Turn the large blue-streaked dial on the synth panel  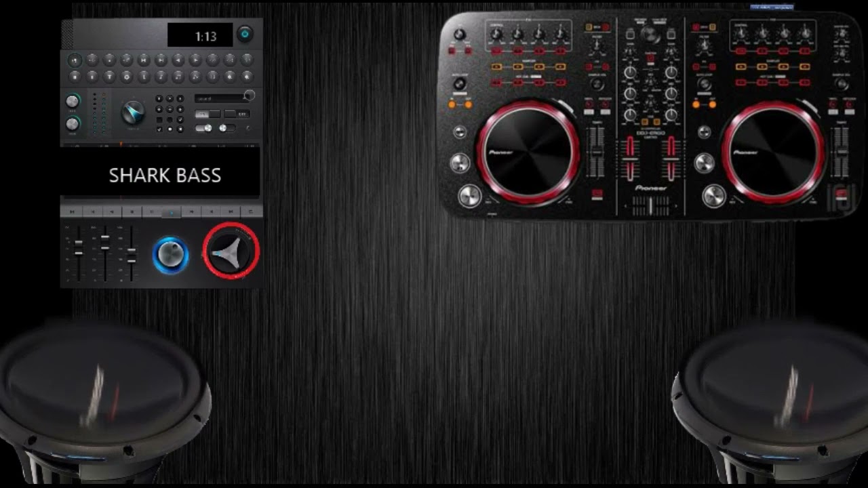click(x=133, y=113)
